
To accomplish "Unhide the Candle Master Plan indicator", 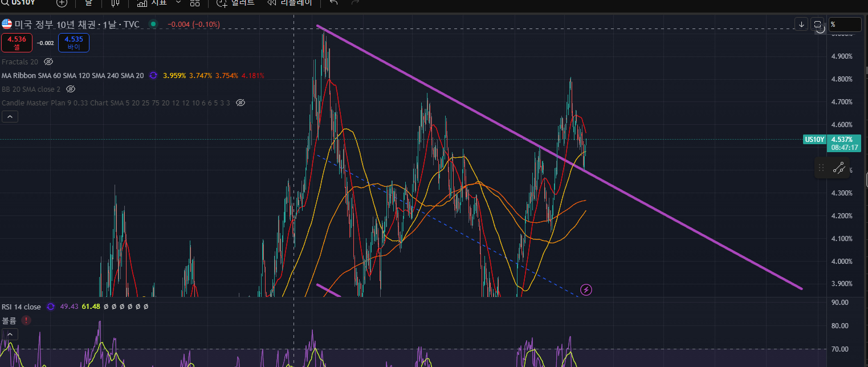I will 241,103.
